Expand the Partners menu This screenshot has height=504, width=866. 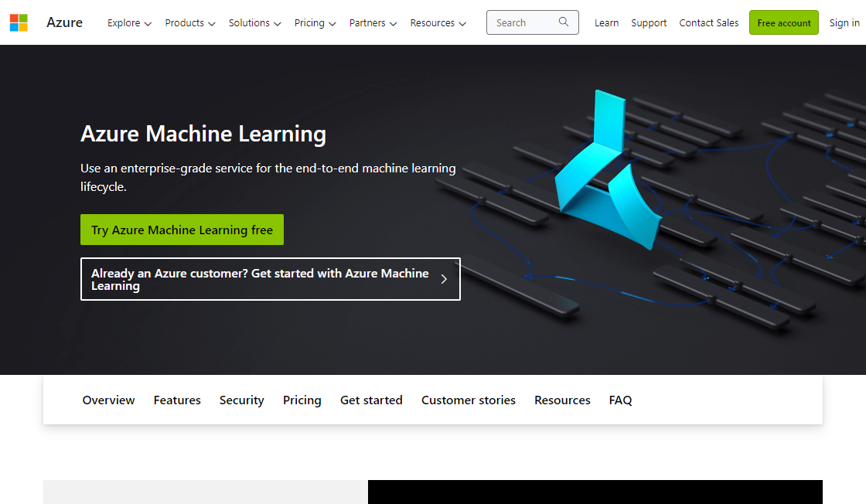373,23
